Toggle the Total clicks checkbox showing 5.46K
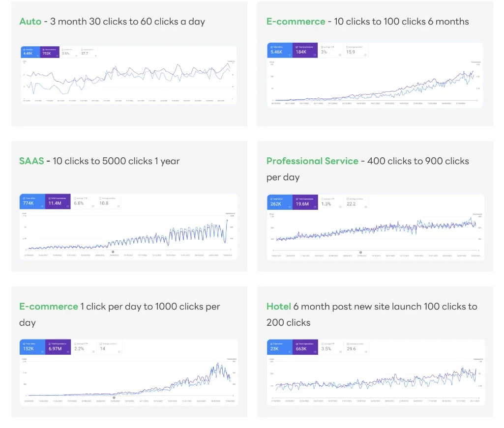The width and height of the screenshot is (504, 428). (271, 47)
